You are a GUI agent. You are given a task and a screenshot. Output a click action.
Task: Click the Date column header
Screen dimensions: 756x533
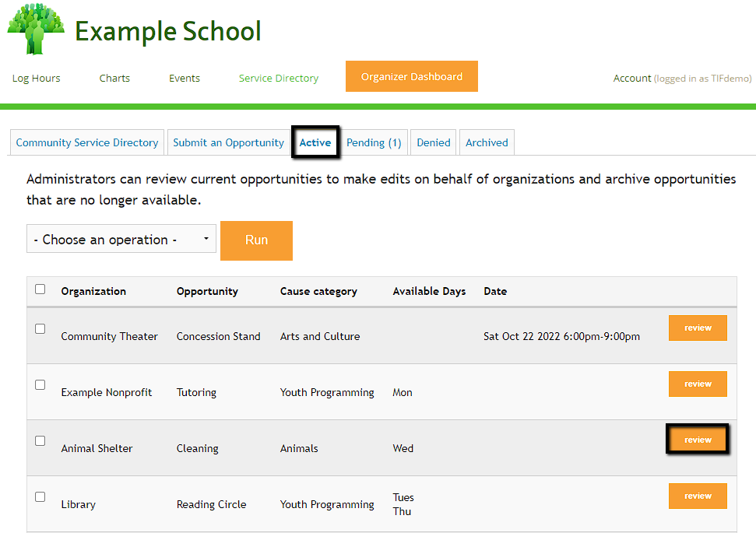(x=495, y=291)
